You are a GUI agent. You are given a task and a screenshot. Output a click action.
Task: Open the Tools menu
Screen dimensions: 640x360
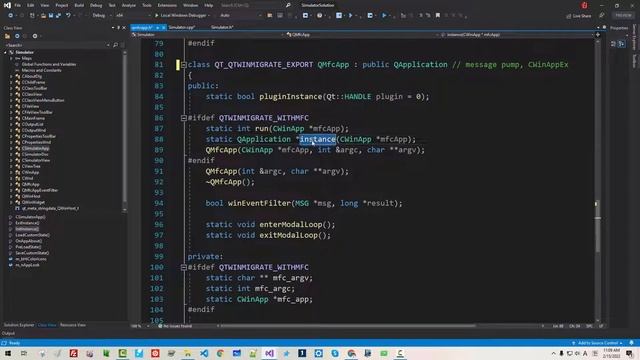click(147, 5)
